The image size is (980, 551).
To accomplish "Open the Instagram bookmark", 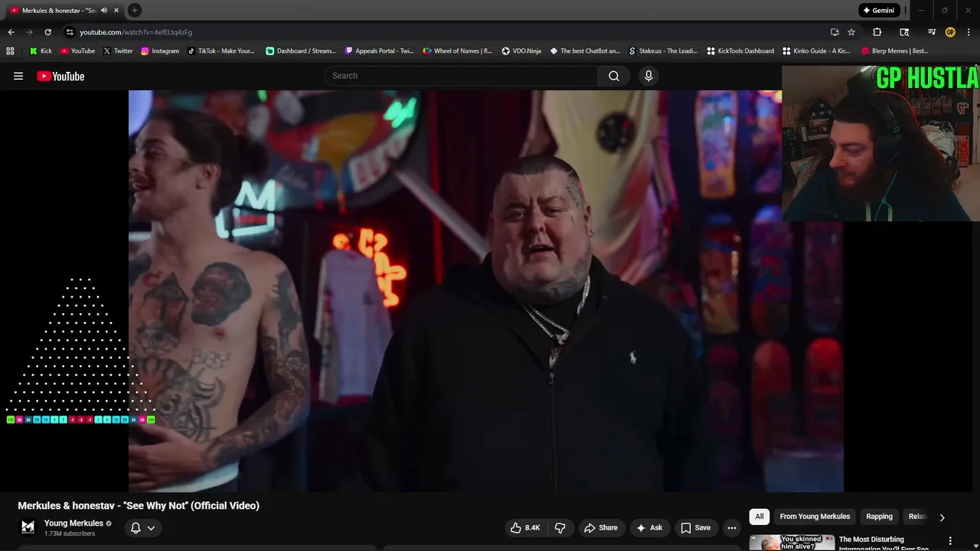I will coord(159,51).
